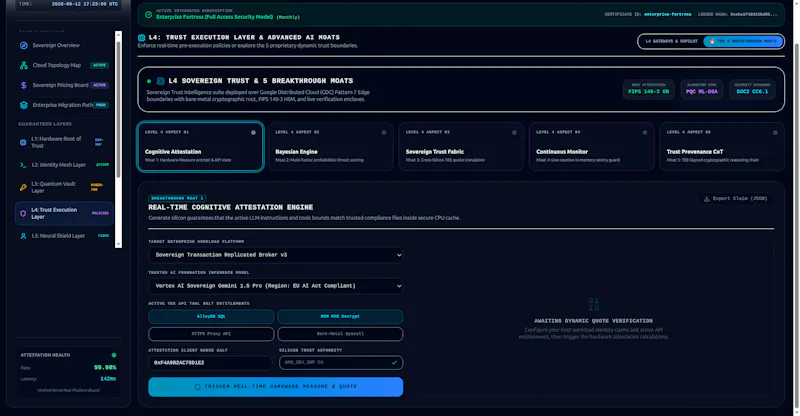Click the L4 header chip icon
The image size is (800, 416).
[x=141, y=37]
